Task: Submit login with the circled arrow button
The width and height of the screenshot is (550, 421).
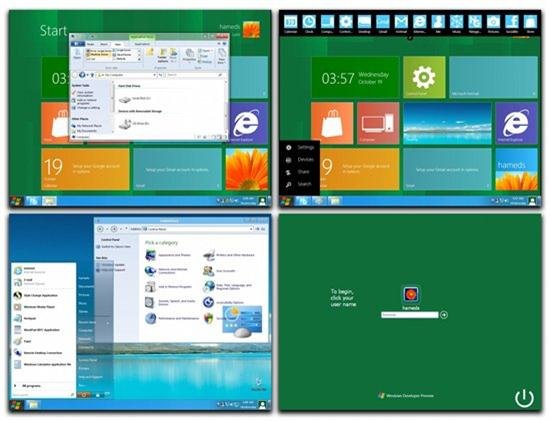Action: 444,315
